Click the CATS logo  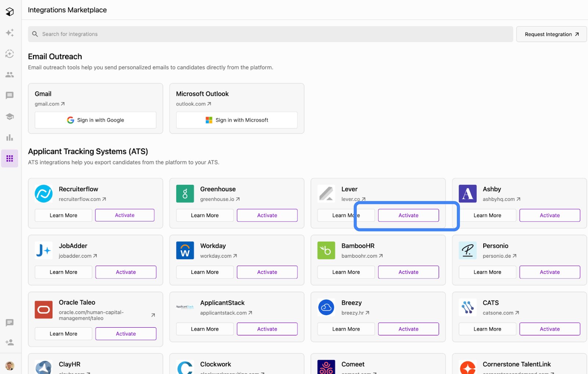(467, 308)
